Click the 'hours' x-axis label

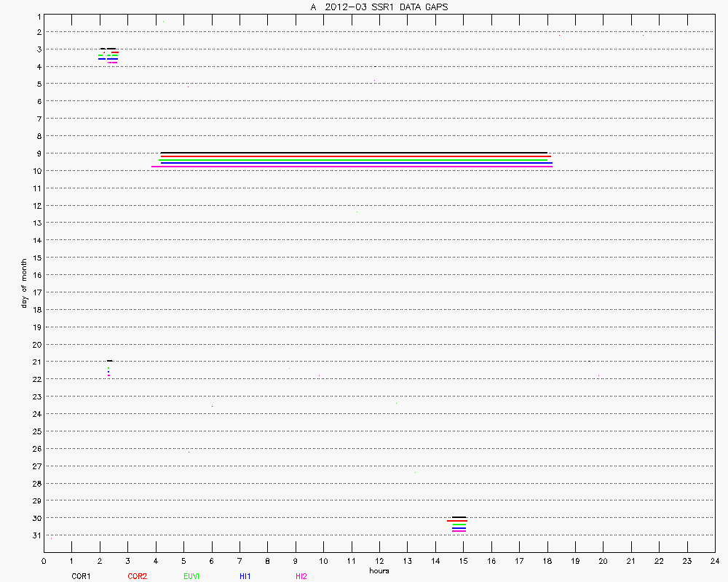(x=379, y=571)
